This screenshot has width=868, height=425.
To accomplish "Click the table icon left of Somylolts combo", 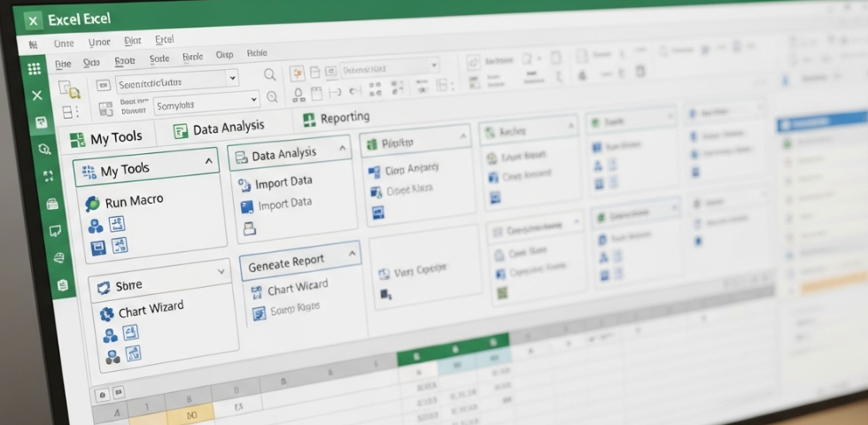I will coord(105,108).
